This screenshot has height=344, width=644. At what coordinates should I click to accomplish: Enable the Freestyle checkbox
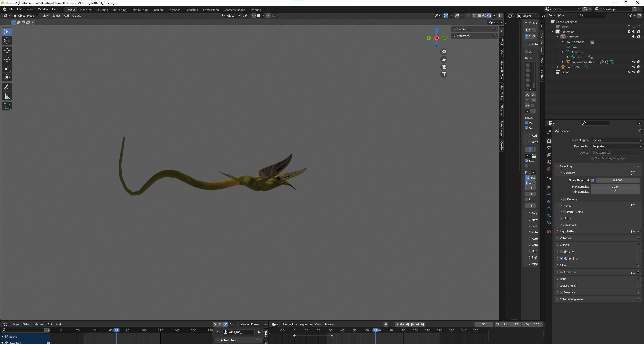561,292
